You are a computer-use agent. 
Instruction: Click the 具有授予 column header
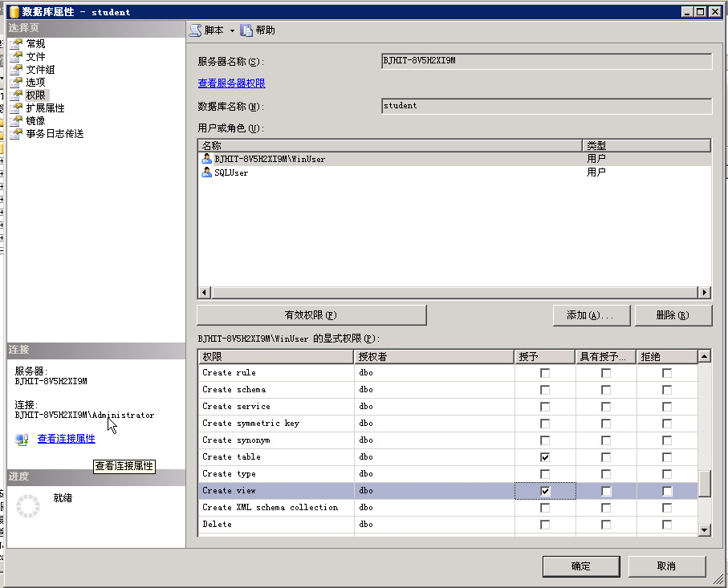pyautogui.click(x=606, y=356)
